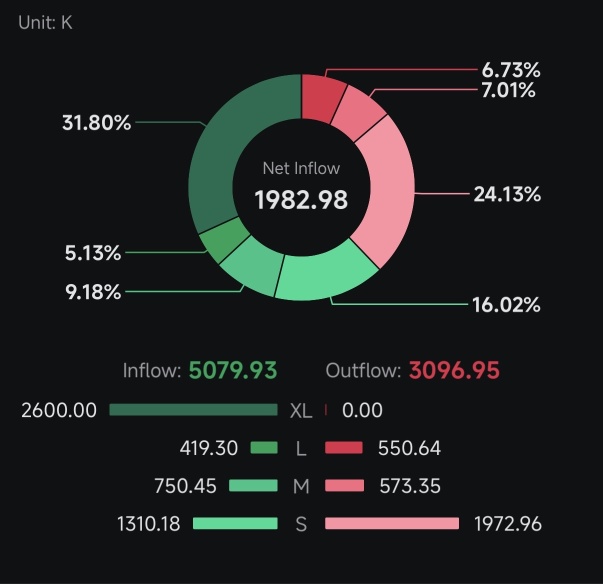Click the 24.13% percentage label

(x=507, y=194)
